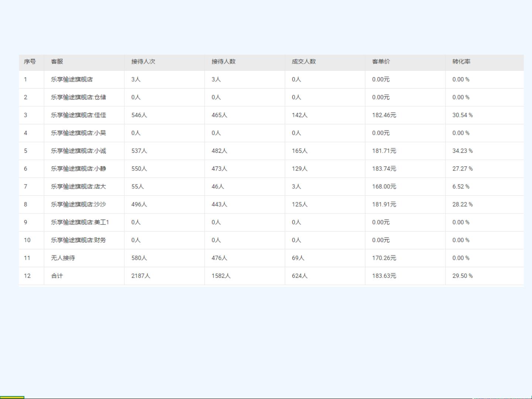Click the 465人 value in 佳佳 row
Viewport: 532px width, 399px height.
point(219,115)
